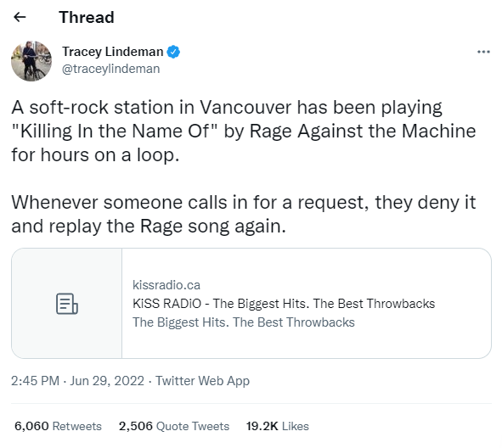Image resolution: width=502 pixels, height=448 pixels.
Task: Visit the @traceylindeman handle
Action: [x=110, y=69]
